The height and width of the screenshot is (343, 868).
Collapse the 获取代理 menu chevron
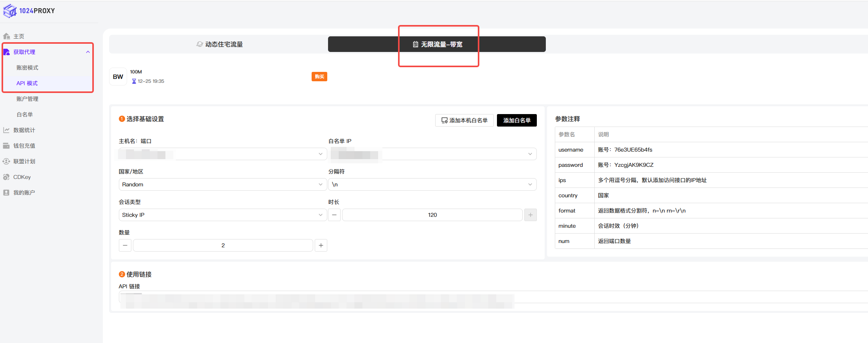point(88,52)
